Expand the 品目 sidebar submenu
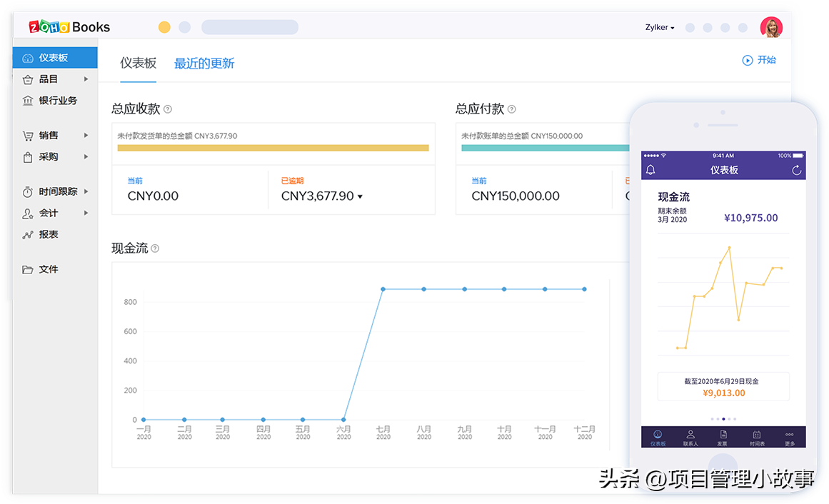The height and width of the screenshot is (504, 829). click(86, 79)
